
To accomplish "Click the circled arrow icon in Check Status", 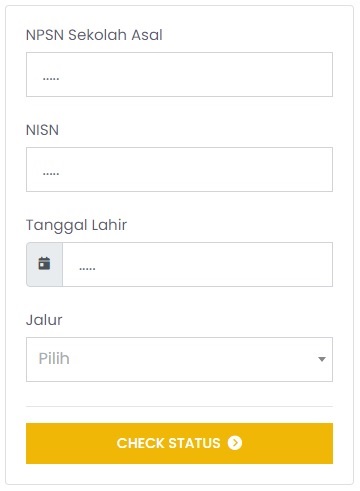I will coord(235,443).
